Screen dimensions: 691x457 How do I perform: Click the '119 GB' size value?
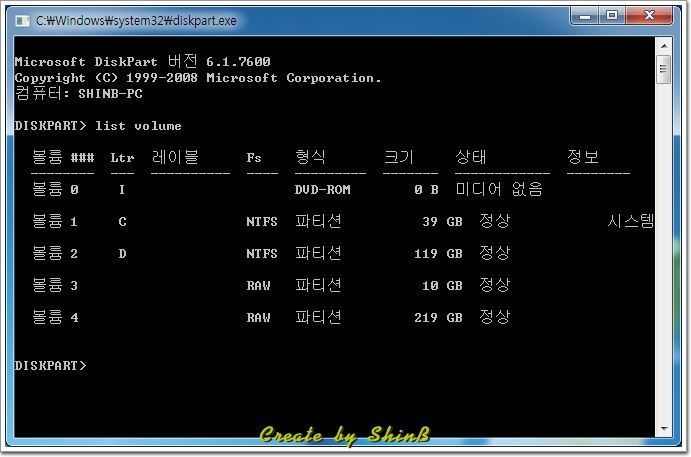pyautogui.click(x=438, y=254)
